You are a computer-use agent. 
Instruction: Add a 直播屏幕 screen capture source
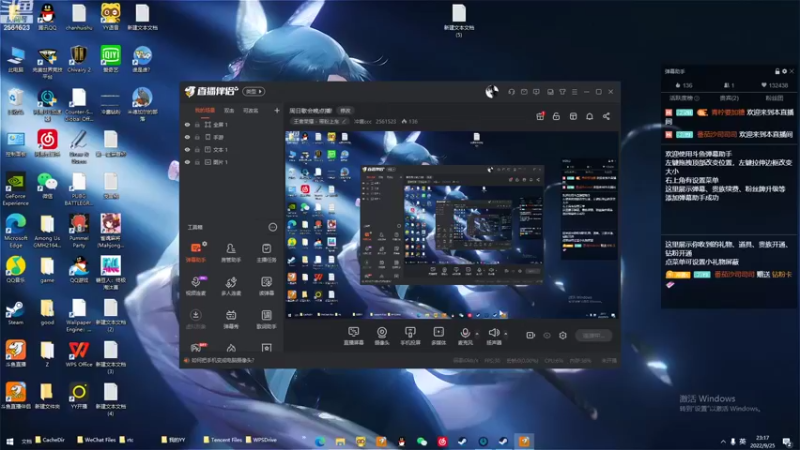[354, 336]
